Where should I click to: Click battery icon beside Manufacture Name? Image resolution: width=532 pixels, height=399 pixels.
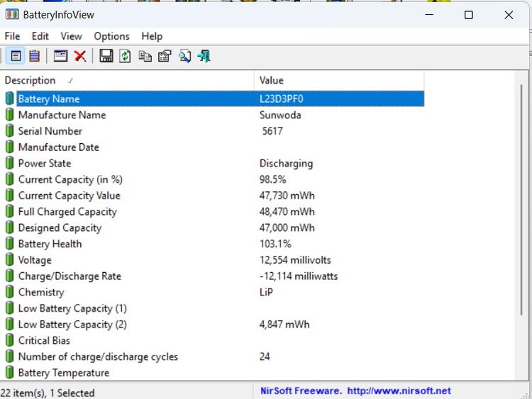10,115
